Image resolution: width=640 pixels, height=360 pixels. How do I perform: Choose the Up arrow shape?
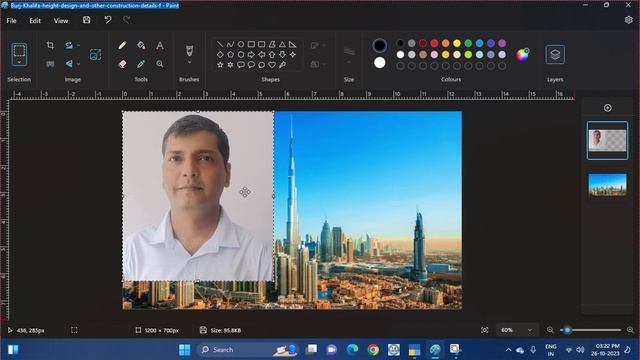(272, 54)
